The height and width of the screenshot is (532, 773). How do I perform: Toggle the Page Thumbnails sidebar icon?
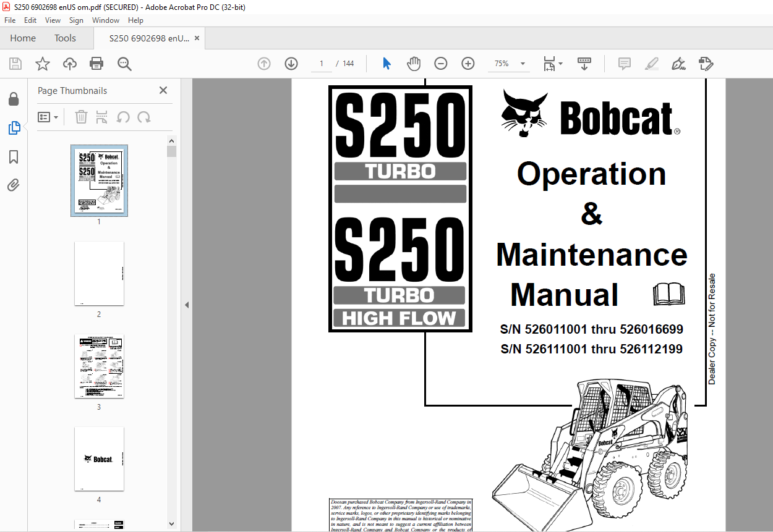(x=14, y=128)
